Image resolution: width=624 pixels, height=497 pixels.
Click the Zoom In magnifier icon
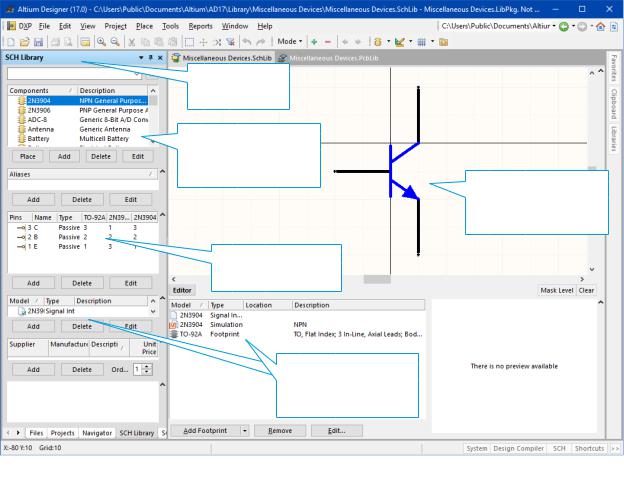click(101, 42)
